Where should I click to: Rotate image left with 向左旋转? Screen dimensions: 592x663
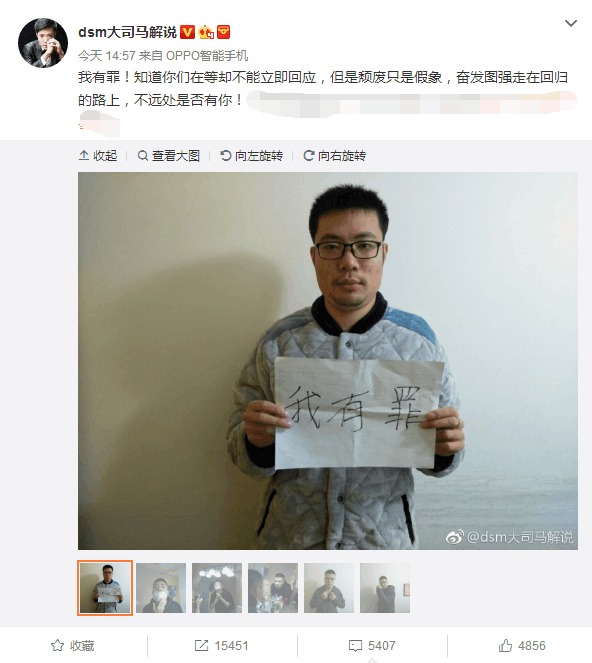click(x=252, y=156)
